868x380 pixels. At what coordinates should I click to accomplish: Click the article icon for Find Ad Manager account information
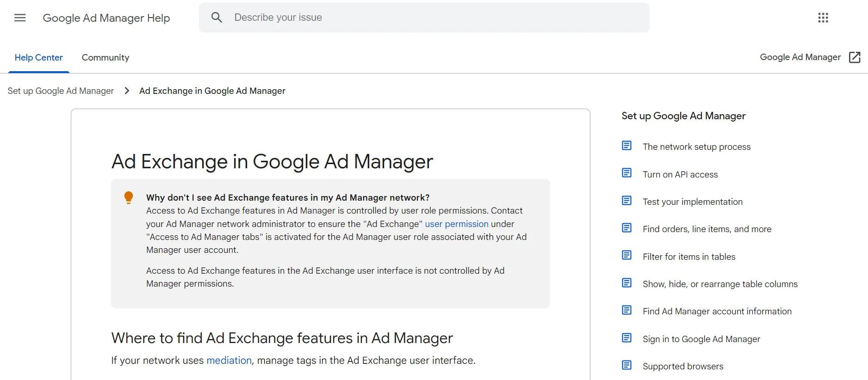626,310
